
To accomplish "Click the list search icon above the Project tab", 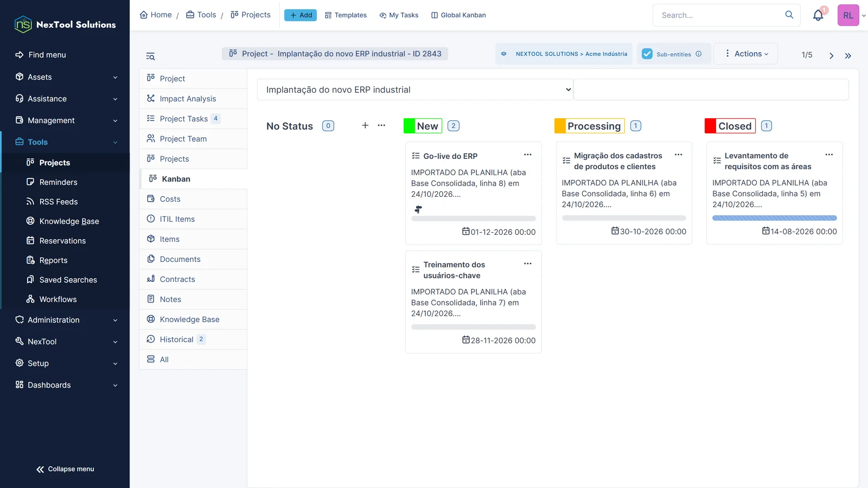I will [x=150, y=56].
